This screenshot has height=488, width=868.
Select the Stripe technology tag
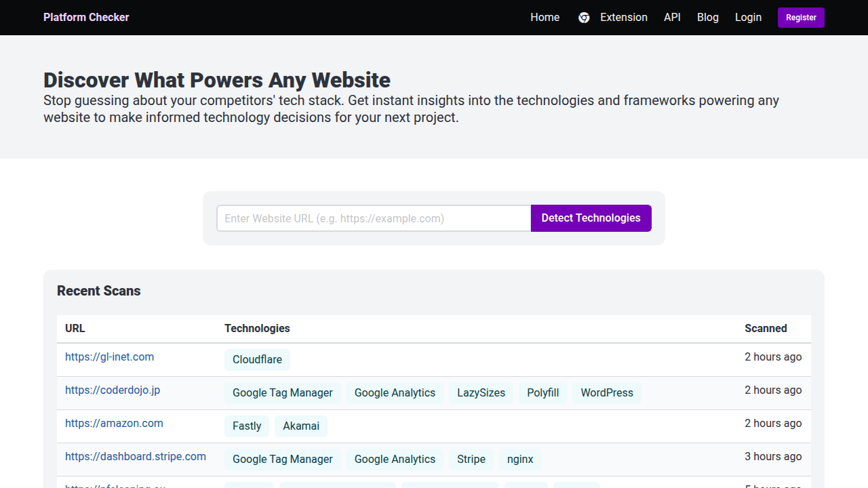[x=471, y=460]
